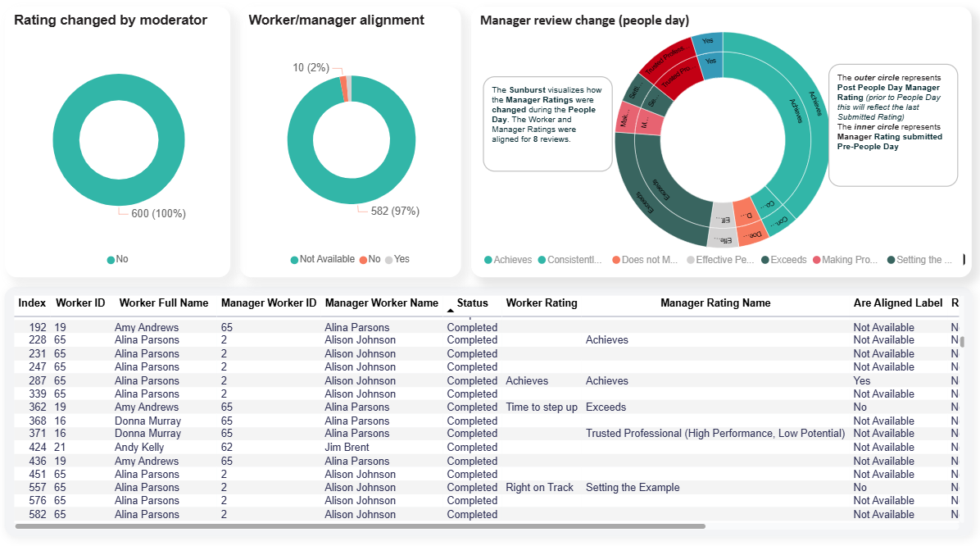Click the 'Effective Pe...' legend color marker
This screenshot has width=980, height=546.
pyautogui.click(x=691, y=260)
